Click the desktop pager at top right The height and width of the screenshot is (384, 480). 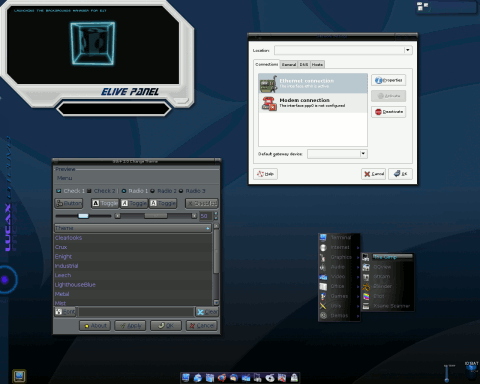click(x=446, y=7)
